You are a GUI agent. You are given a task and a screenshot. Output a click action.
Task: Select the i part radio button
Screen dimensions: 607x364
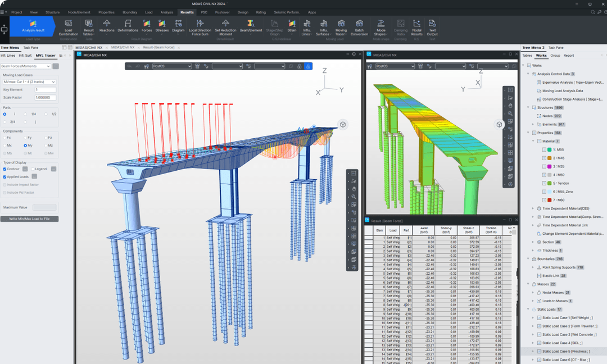click(4, 114)
